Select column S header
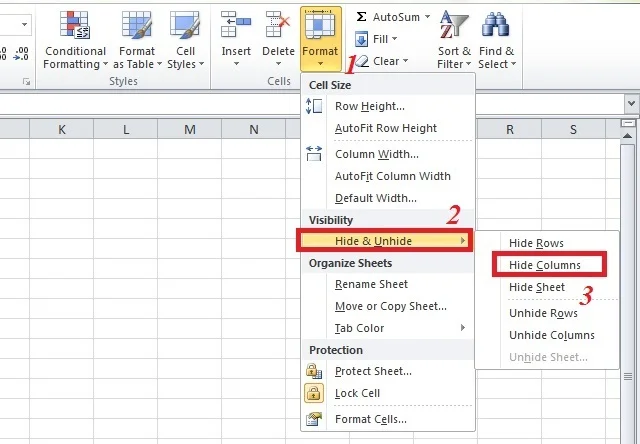Viewport: 640px width, 444px height. pyautogui.click(x=573, y=129)
